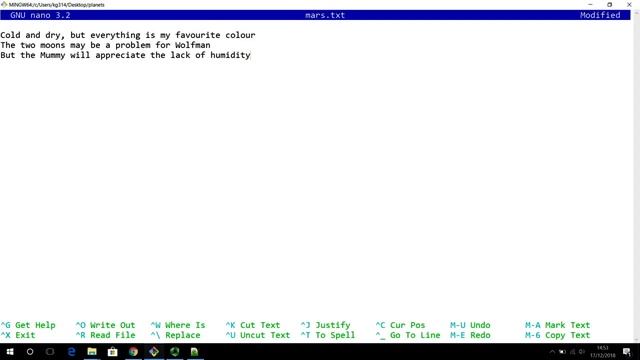Click the word 'Mummy' in third line
Viewport: 640px width, 360px height.
click(x=53, y=55)
